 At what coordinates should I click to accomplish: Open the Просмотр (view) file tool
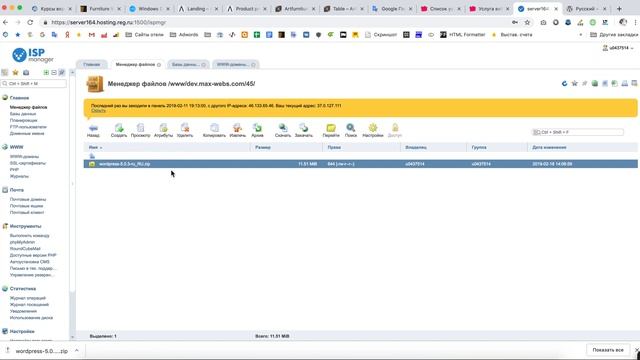coord(140,130)
